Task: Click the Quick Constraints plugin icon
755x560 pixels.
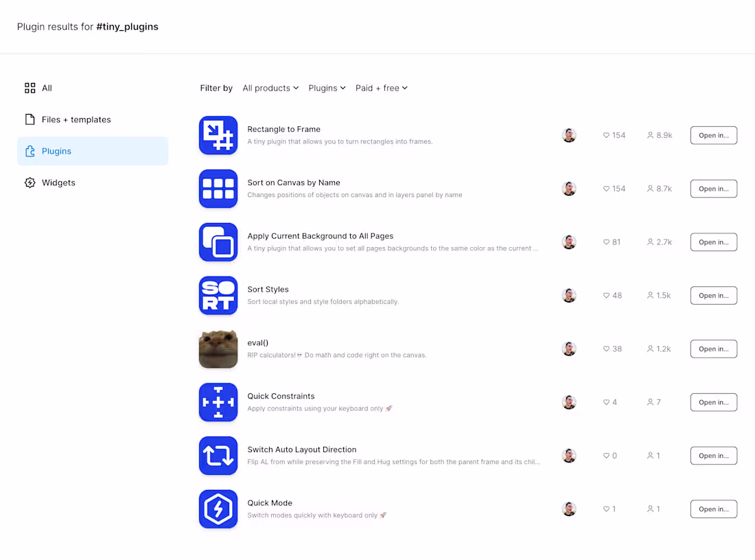Action: tap(218, 402)
